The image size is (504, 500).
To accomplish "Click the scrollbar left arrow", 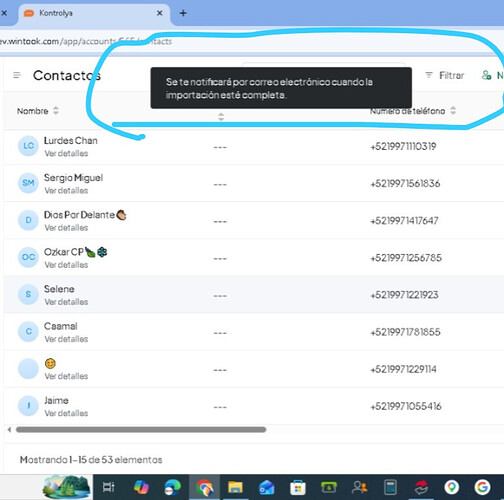I will (9, 429).
